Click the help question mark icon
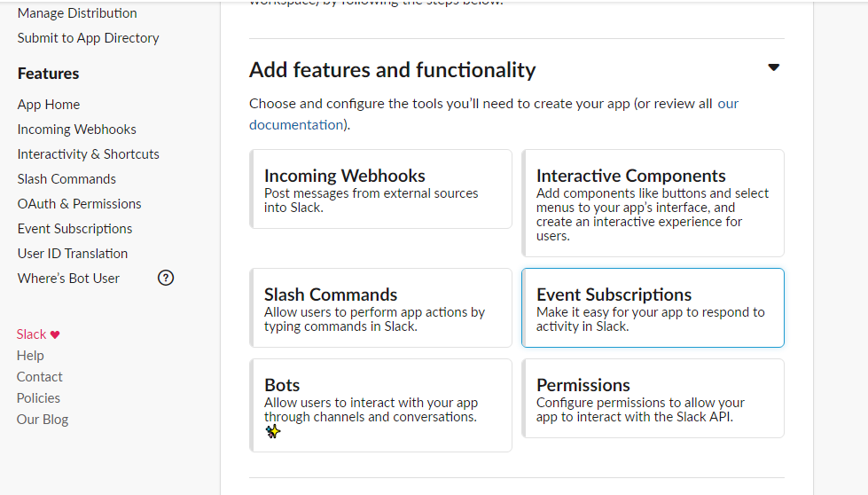Image resolution: width=868 pixels, height=495 pixels. tap(166, 278)
